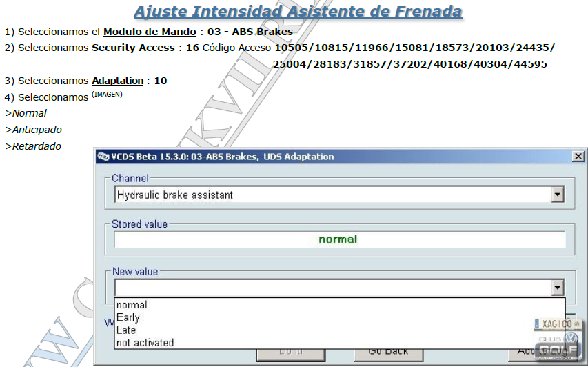Click the Stored value field showing normal
Image resolution: width=588 pixels, height=367 pixels.
(x=340, y=239)
